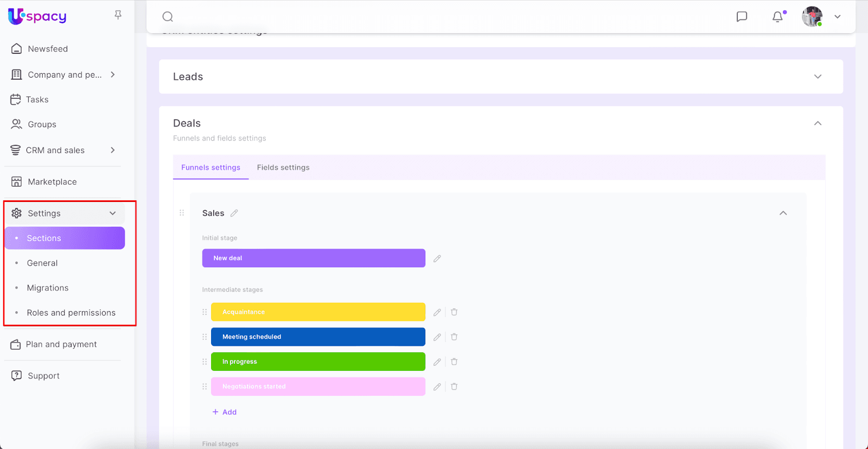The width and height of the screenshot is (868, 449).
Task: Edit the Meeting scheduled stage
Action: 437,337
